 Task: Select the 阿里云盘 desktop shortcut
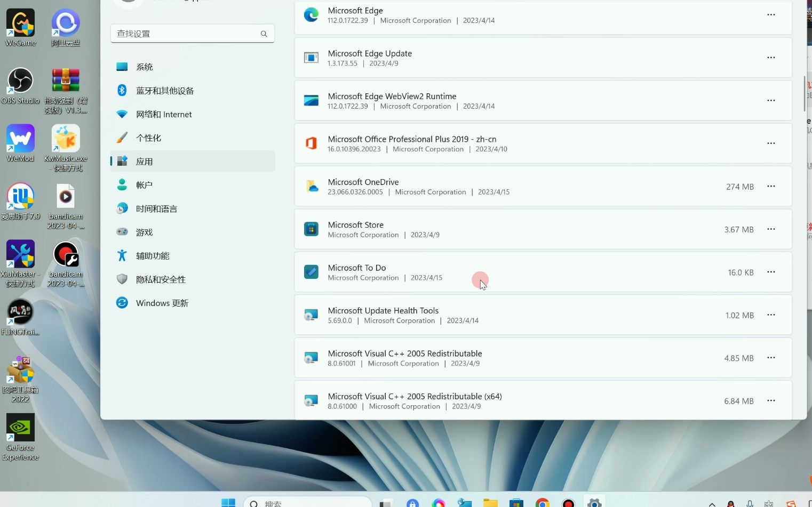(x=66, y=28)
